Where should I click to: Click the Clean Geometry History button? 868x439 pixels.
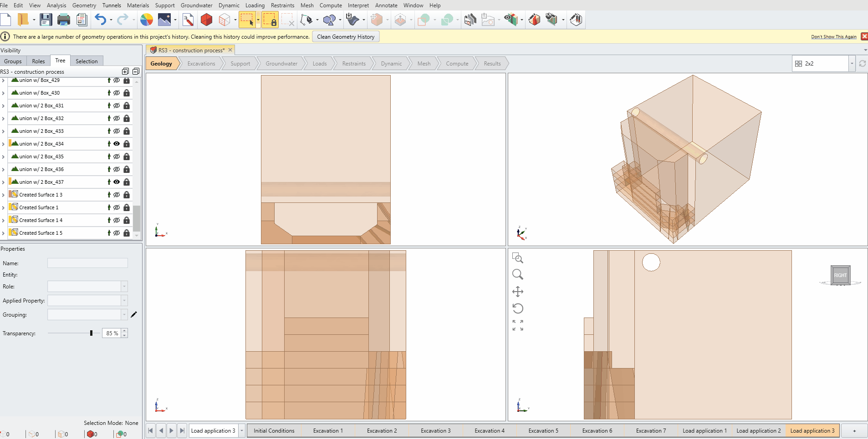[x=345, y=36]
